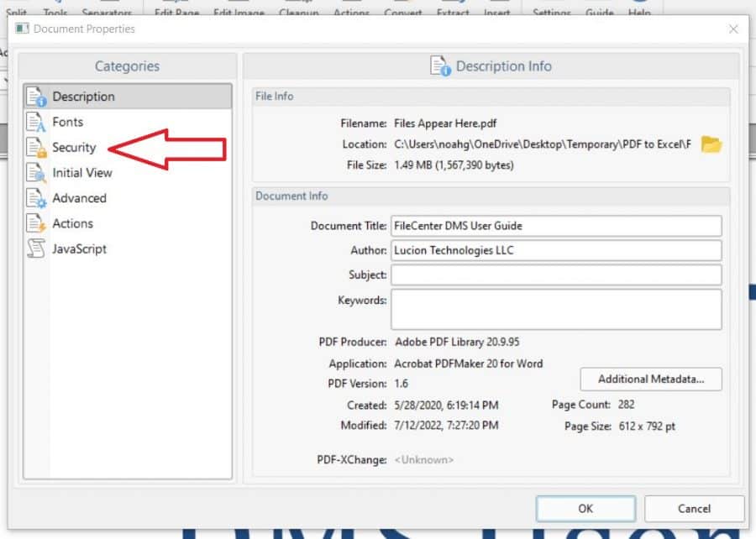Select the Security category padlock icon

[x=37, y=147]
